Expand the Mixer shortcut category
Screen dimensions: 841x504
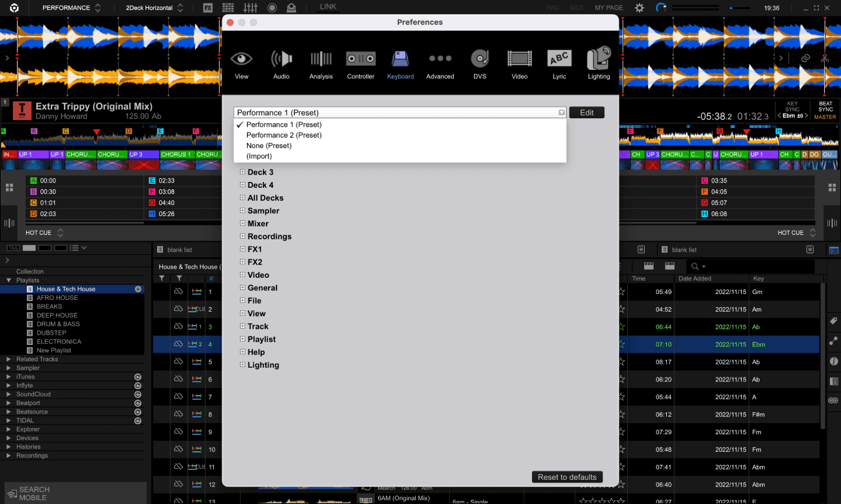(258, 224)
